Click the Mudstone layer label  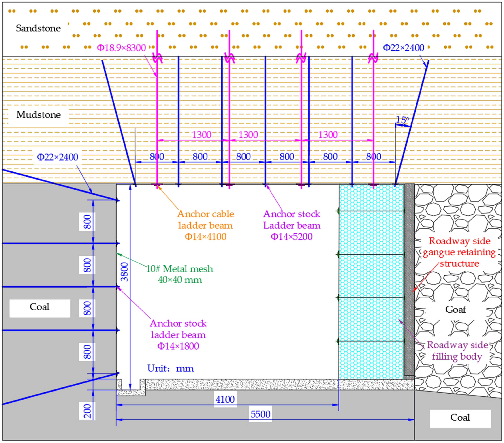coord(38,115)
